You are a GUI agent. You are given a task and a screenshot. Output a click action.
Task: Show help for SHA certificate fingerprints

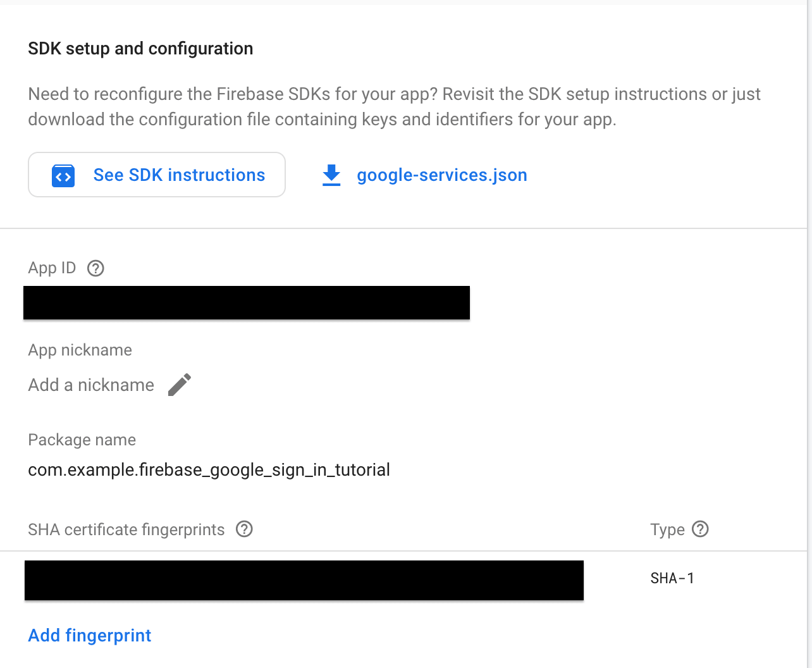coord(244,529)
